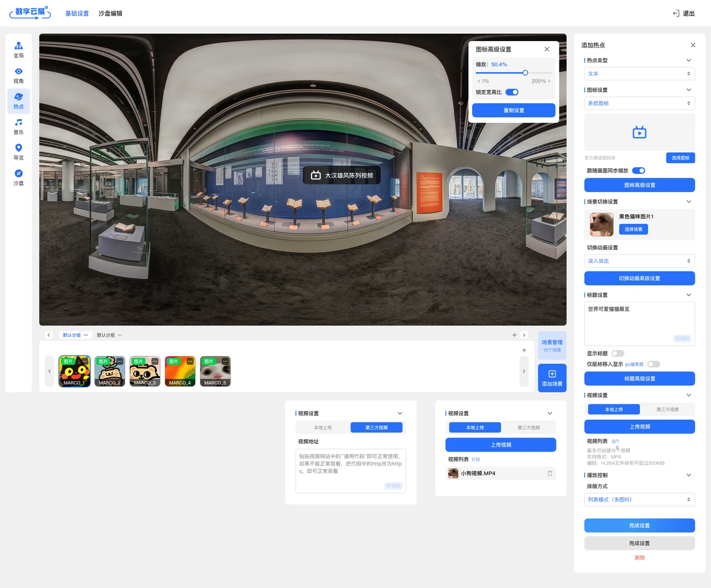Select the 视角 eye icon in sidebar
The height and width of the screenshot is (588, 711).
coord(18,75)
